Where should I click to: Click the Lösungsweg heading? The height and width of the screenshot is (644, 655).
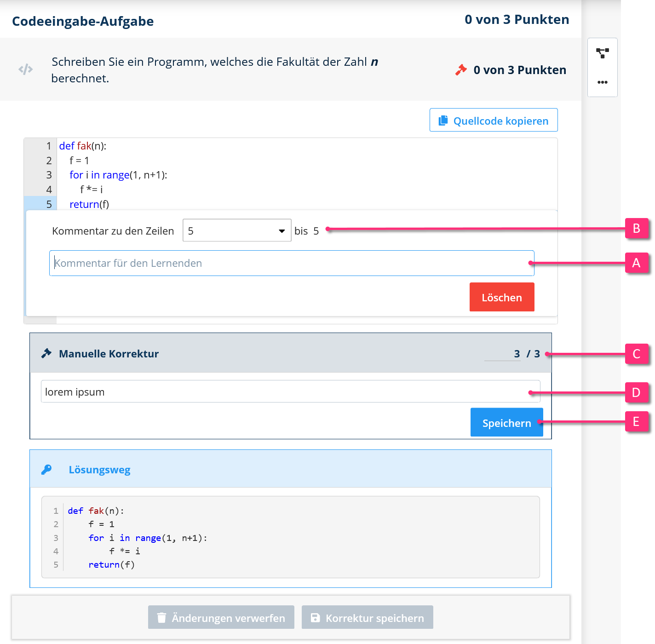click(99, 470)
